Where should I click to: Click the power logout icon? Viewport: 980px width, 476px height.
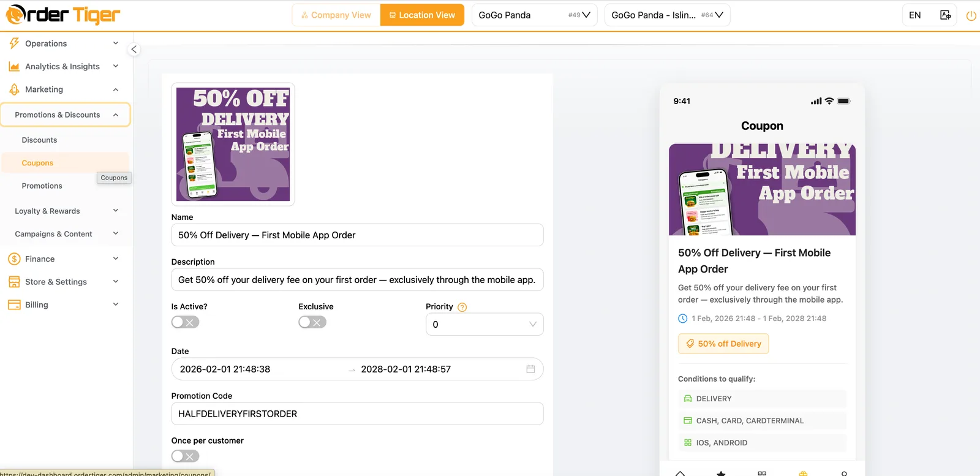tap(971, 16)
